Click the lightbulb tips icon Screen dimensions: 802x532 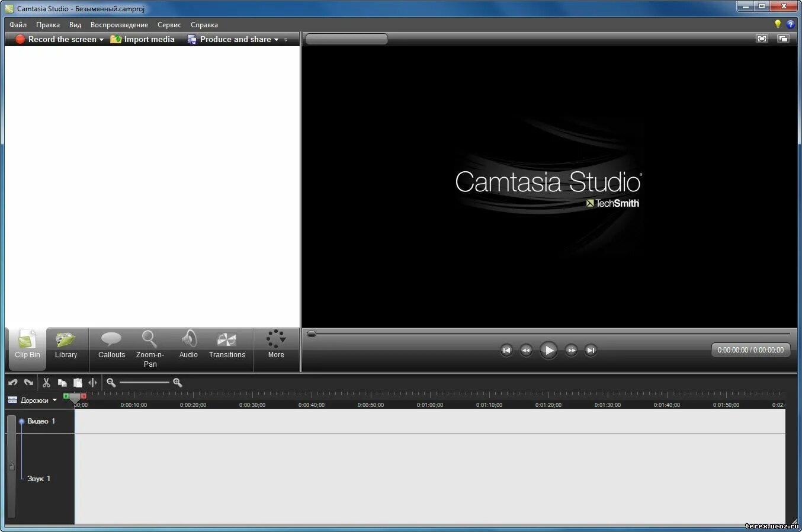[778, 24]
